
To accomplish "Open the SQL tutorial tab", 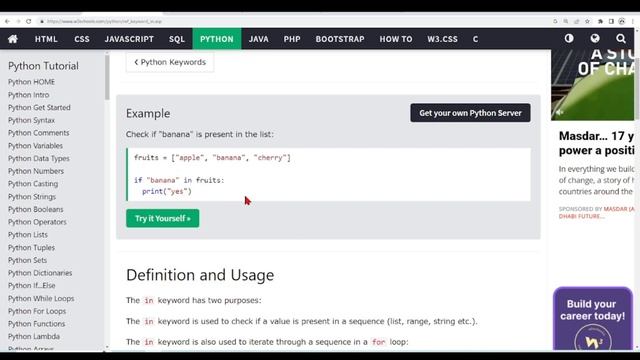I will pos(177,39).
